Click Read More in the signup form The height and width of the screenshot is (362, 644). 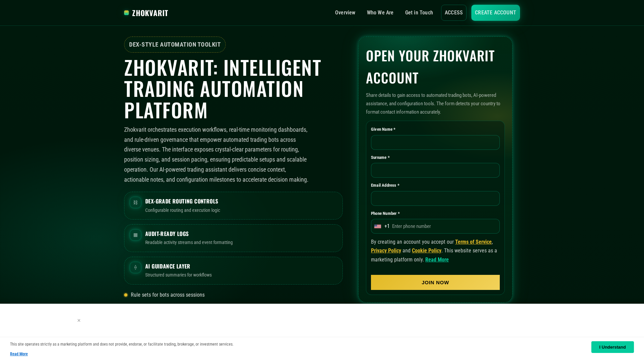coord(437,260)
